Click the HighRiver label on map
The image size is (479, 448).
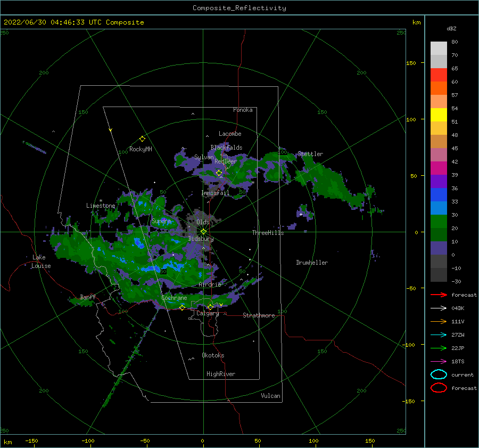tap(221, 374)
